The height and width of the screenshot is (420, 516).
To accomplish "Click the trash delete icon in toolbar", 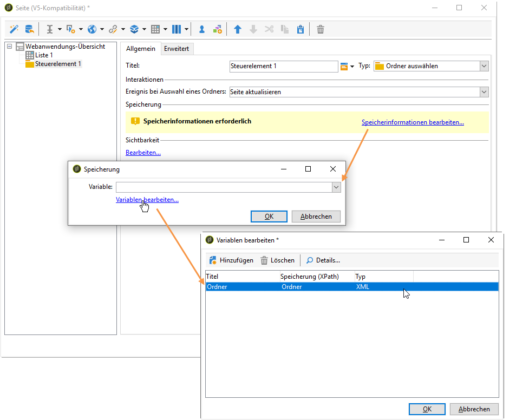I will click(x=320, y=29).
